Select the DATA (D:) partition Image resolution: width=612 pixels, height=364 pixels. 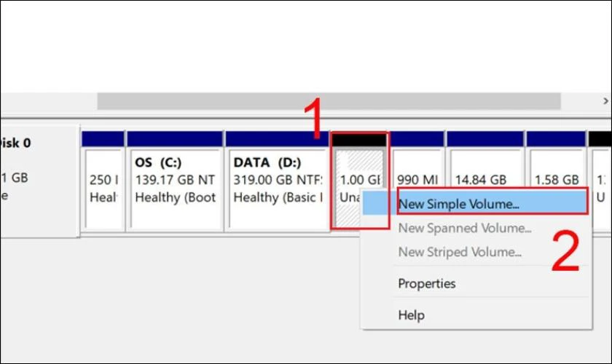[x=277, y=189]
